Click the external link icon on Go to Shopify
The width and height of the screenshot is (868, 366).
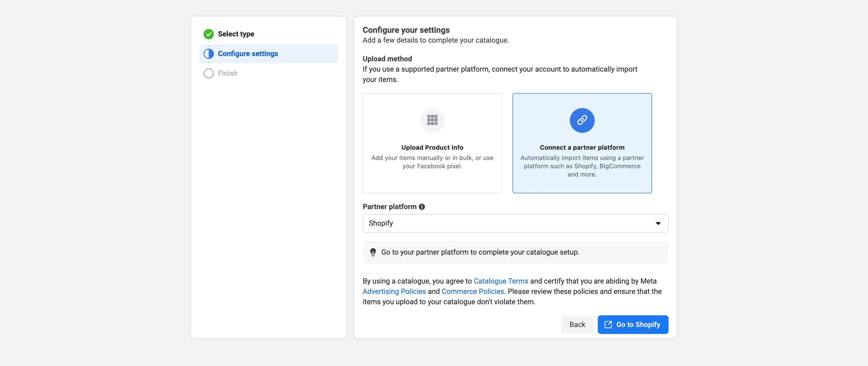point(608,325)
